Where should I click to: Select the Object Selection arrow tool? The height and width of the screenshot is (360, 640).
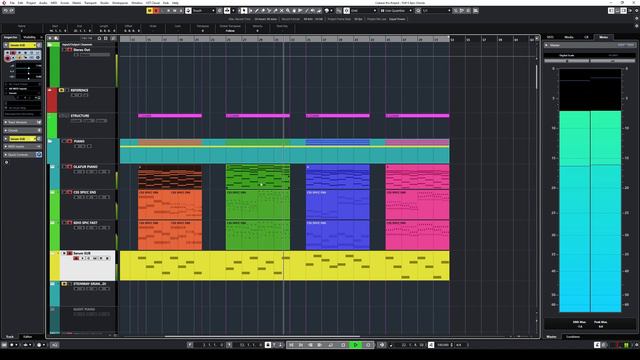coord(244,11)
